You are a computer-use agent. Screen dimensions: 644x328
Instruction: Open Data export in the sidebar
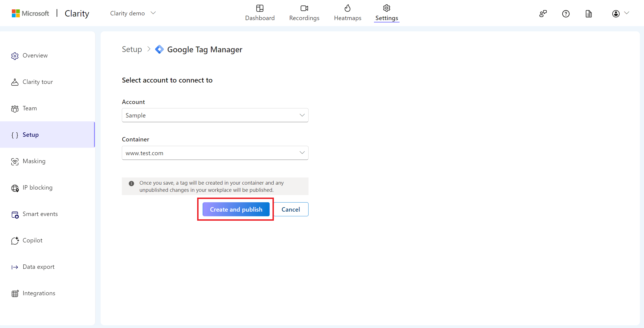coord(47,267)
